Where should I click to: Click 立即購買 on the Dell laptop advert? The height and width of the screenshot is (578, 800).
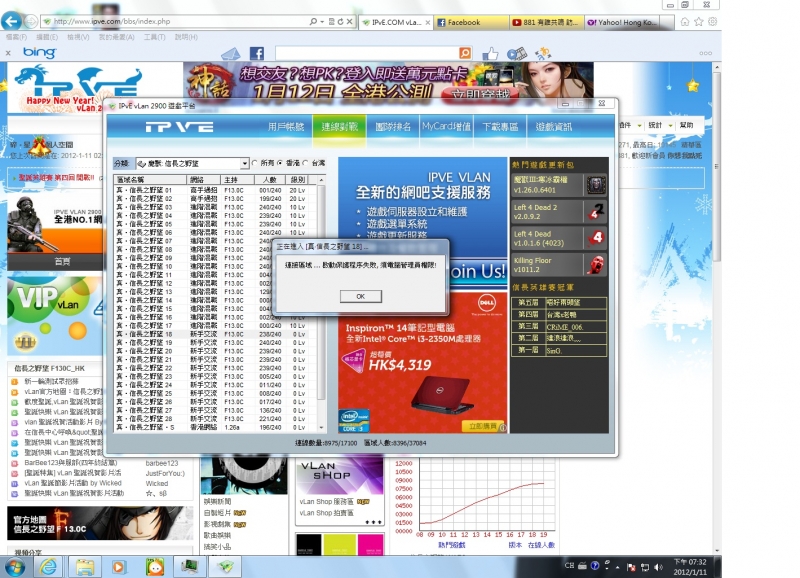point(482,426)
